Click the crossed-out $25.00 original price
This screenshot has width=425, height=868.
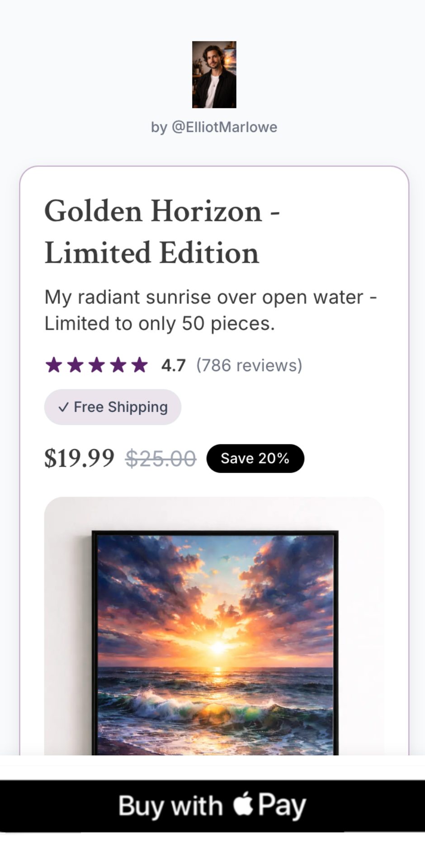coord(161,458)
